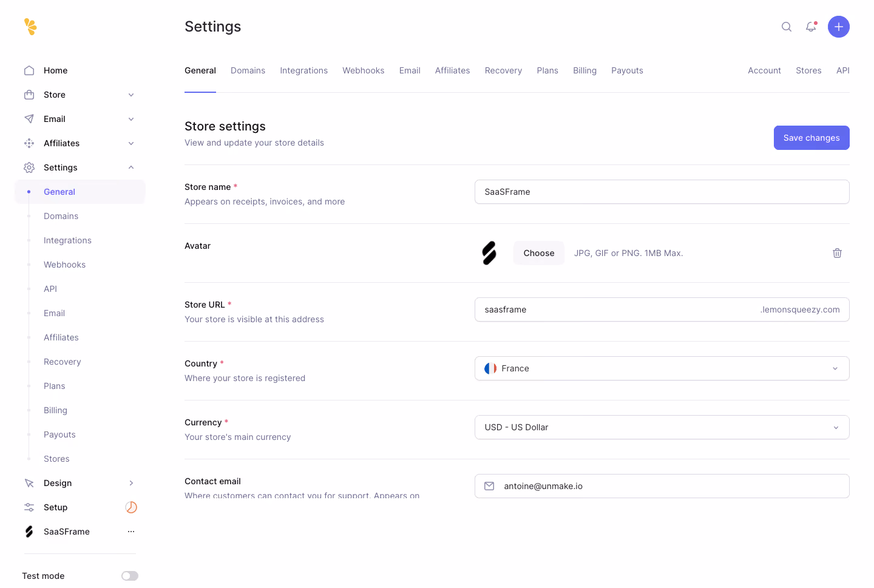Image resolution: width=874 pixels, height=588 pixels.
Task: Expand the Store sidebar section
Action: click(131, 95)
